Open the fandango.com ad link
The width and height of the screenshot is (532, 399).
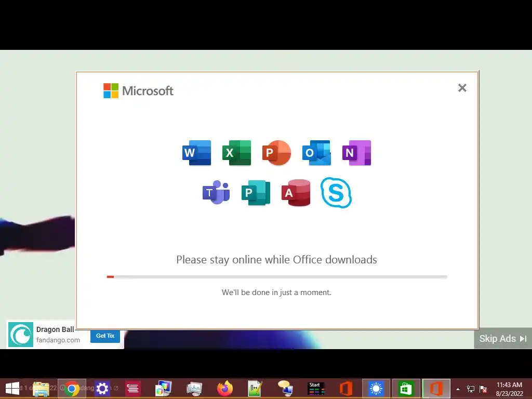coord(58,340)
